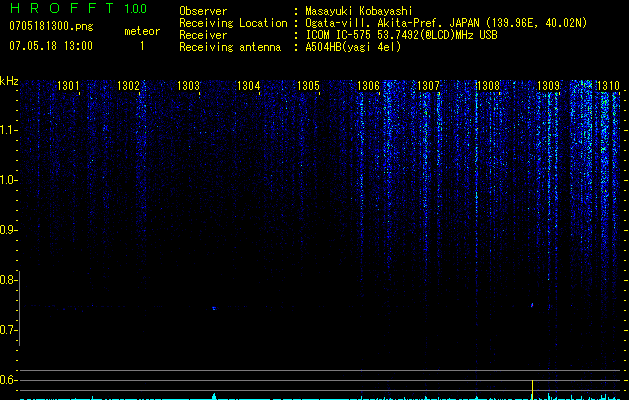
Task: Click the meteor echo spot near 1303
Action: [x=214, y=308]
